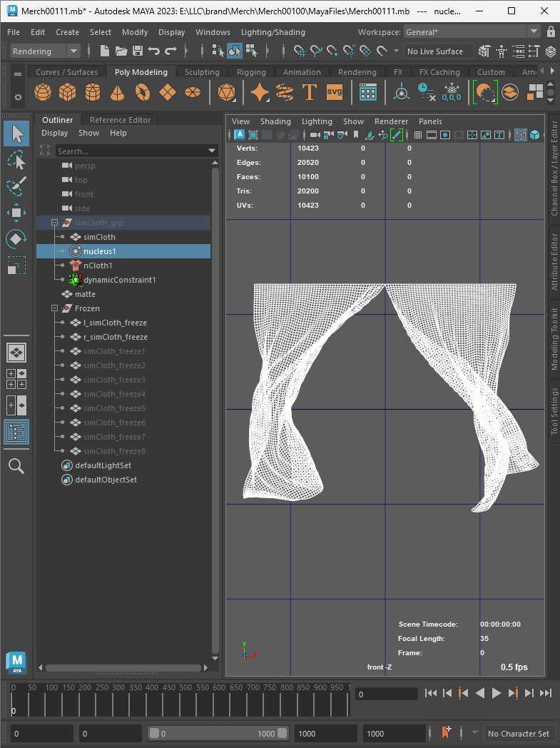Save the scene with the floppy icon
The width and height of the screenshot is (560, 748).
pos(138,51)
